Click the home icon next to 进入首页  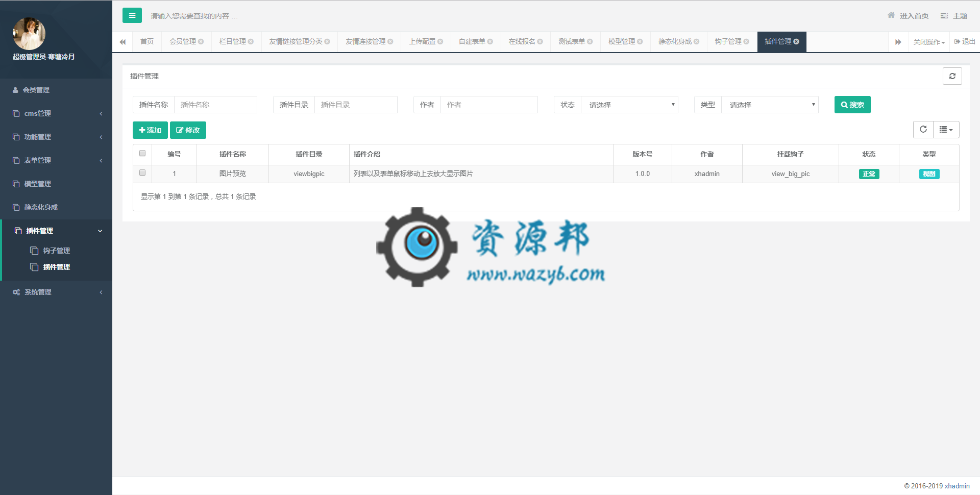pyautogui.click(x=891, y=15)
